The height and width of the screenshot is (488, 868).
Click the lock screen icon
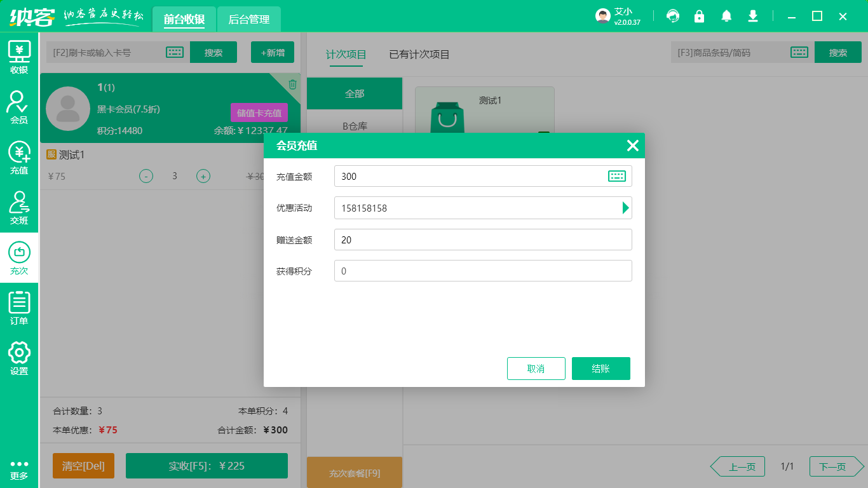(700, 17)
